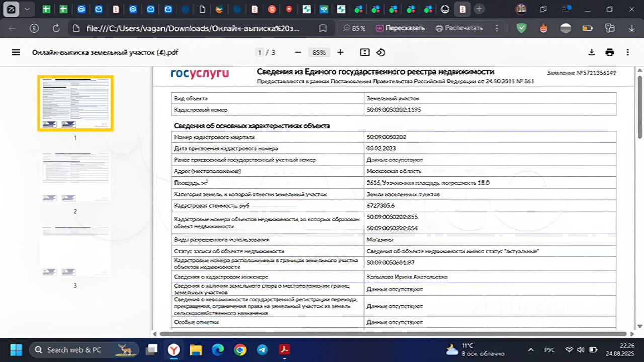
Task: Launch Google Chrome from the taskbar
Action: coord(240,350)
